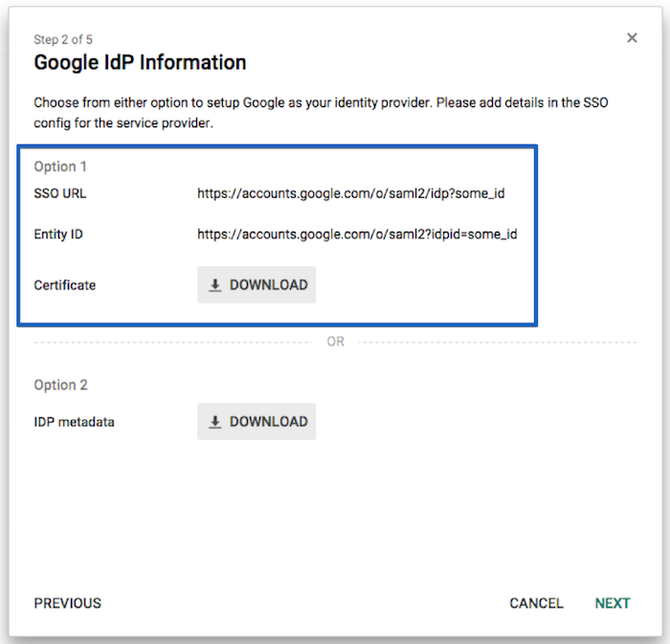Click the 'SSO URL' label
The image size is (670, 644).
59,193
